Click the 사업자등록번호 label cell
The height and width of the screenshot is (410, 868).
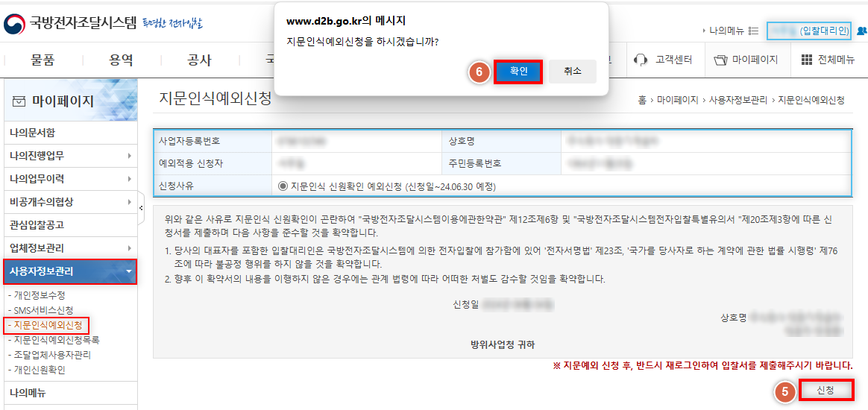click(x=213, y=141)
